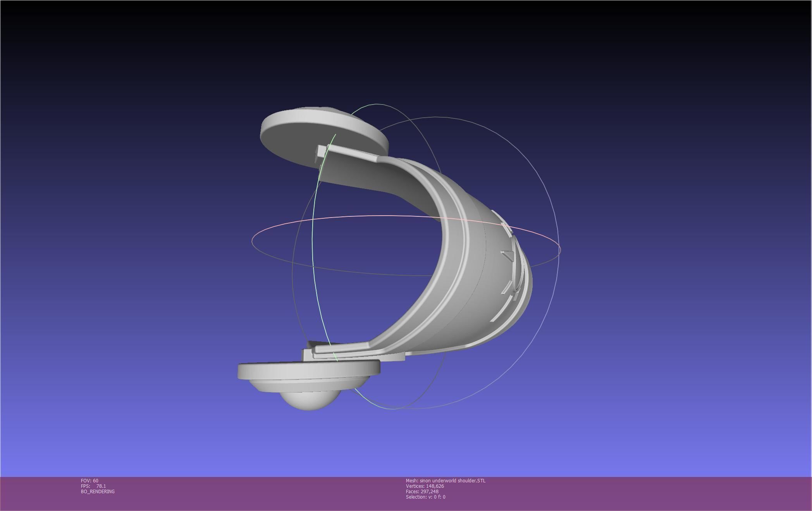Click the FOV: 60 readout

pos(89,481)
